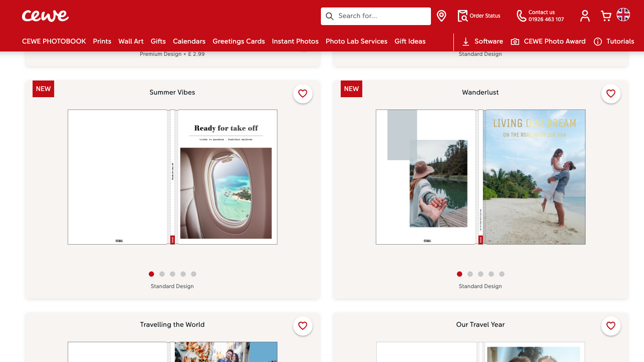Open CEWE PHOTOBOOK menu

coord(54,41)
